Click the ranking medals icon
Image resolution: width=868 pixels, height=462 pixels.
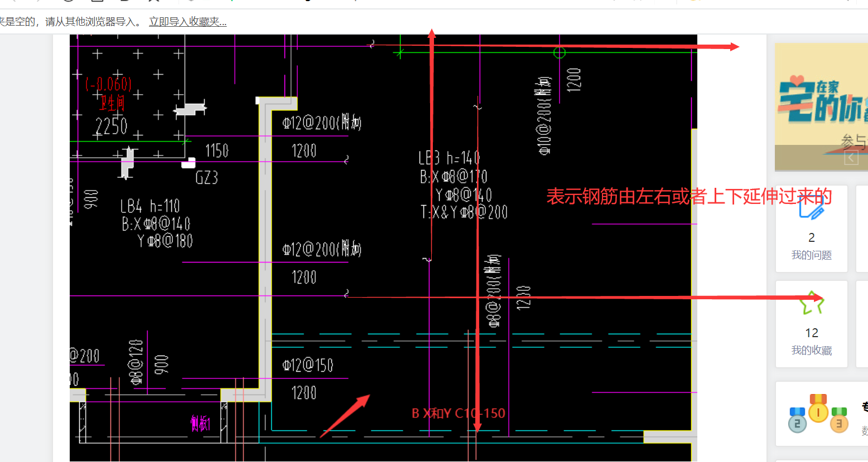click(818, 414)
